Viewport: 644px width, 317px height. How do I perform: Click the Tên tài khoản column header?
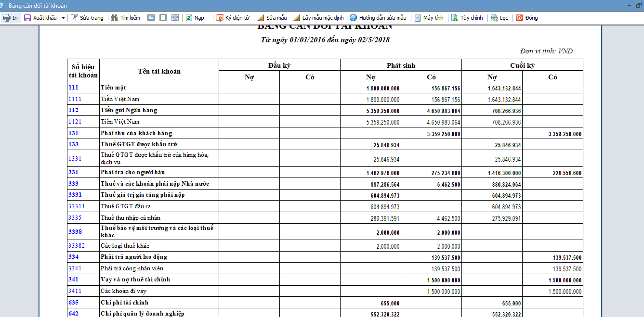[x=159, y=71]
